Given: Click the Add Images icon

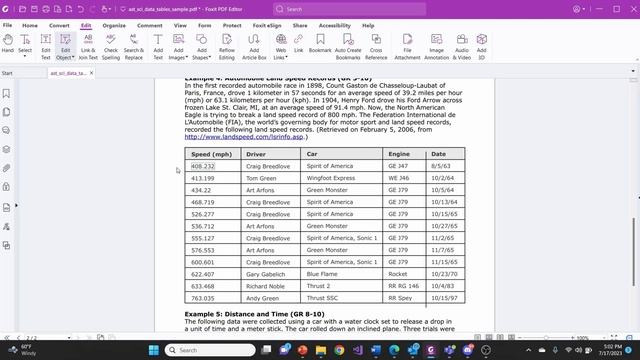Looking at the screenshot, I should tap(178, 40).
